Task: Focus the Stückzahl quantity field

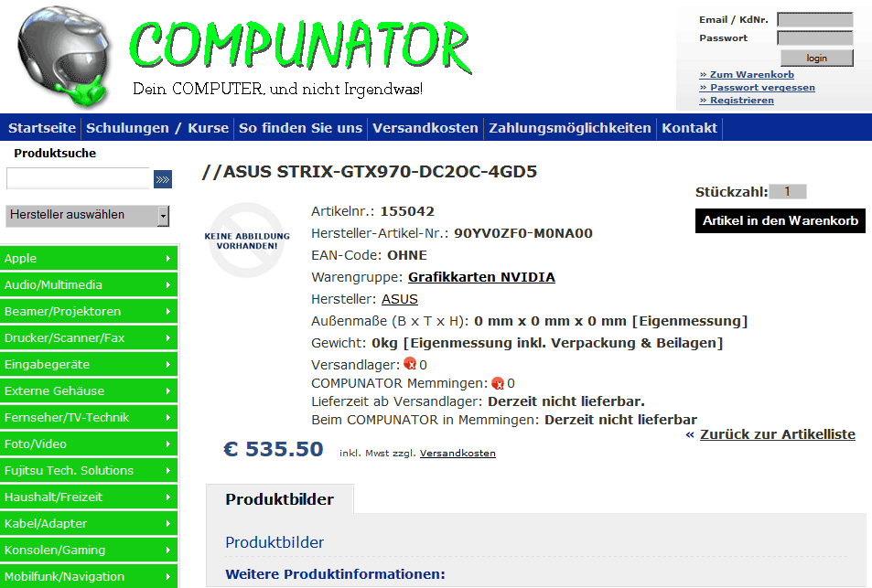Action: click(x=788, y=192)
